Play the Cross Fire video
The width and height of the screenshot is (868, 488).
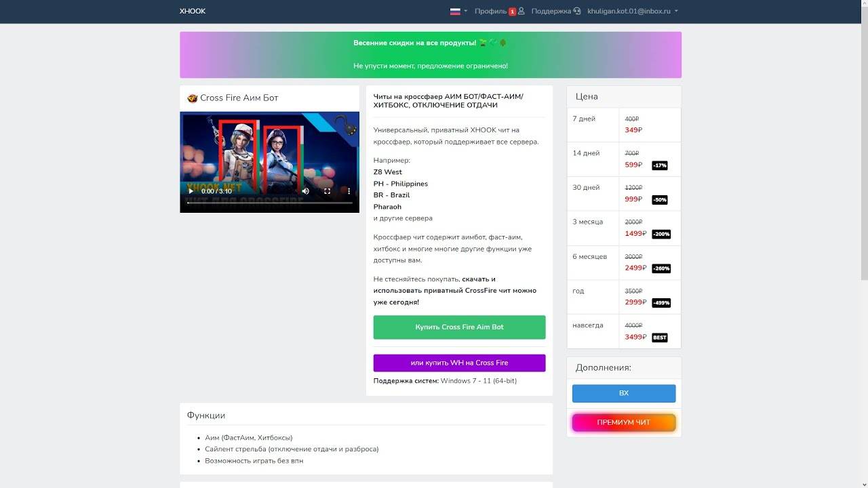click(191, 191)
